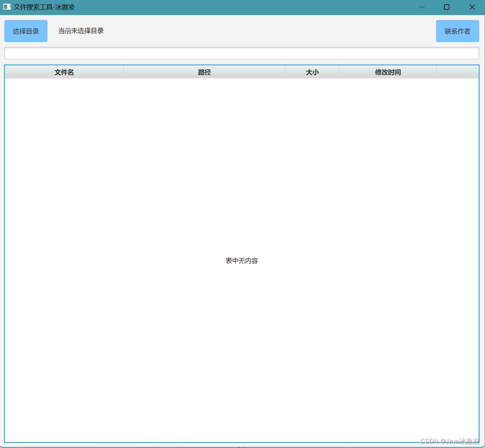Minimize the 文件搜索工具 window
Viewport: 485px width, 448px height.
click(422, 7)
